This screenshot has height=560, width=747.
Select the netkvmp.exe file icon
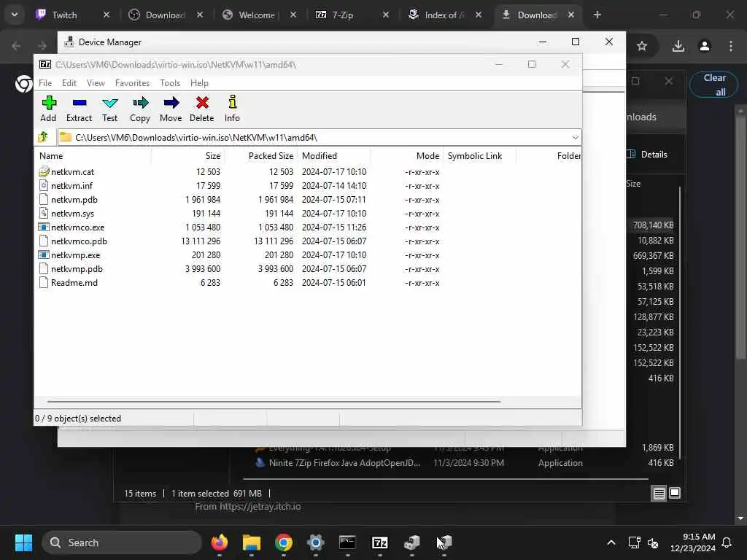pyautogui.click(x=44, y=254)
